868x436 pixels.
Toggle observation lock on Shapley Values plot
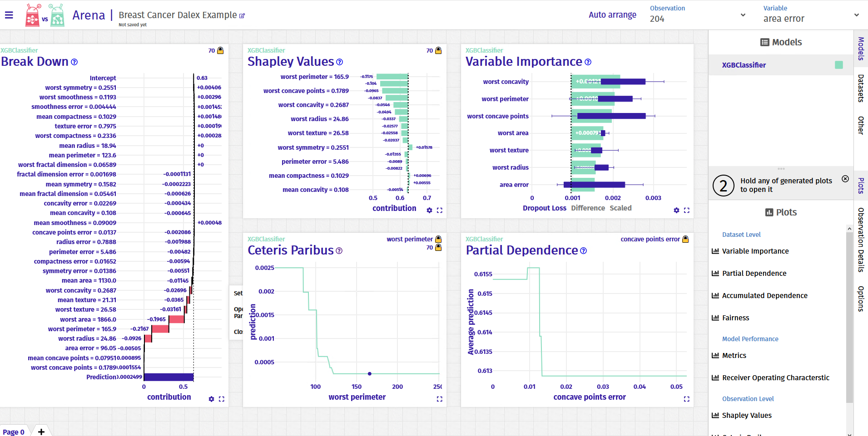(x=438, y=50)
